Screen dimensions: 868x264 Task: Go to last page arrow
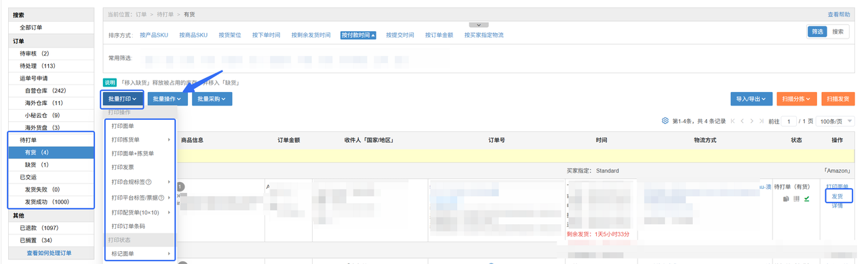point(762,121)
